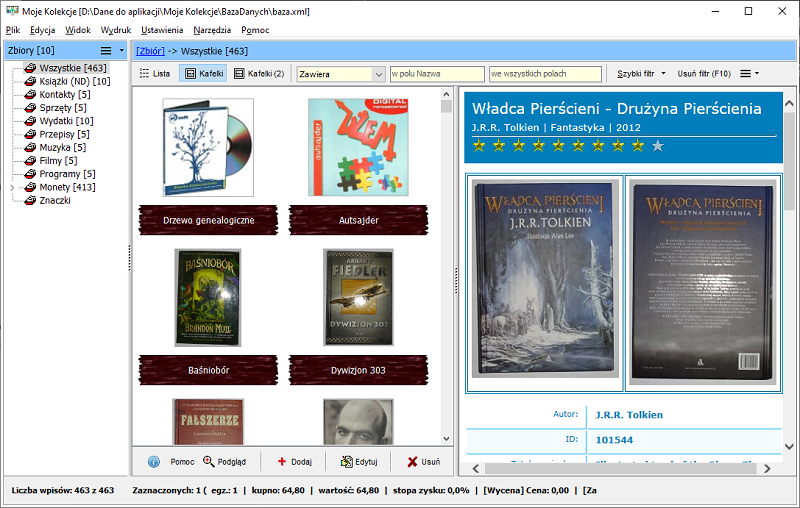The width and height of the screenshot is (800, 508).
Task: Click the Edytuj button
Action: tap(359, 462)
